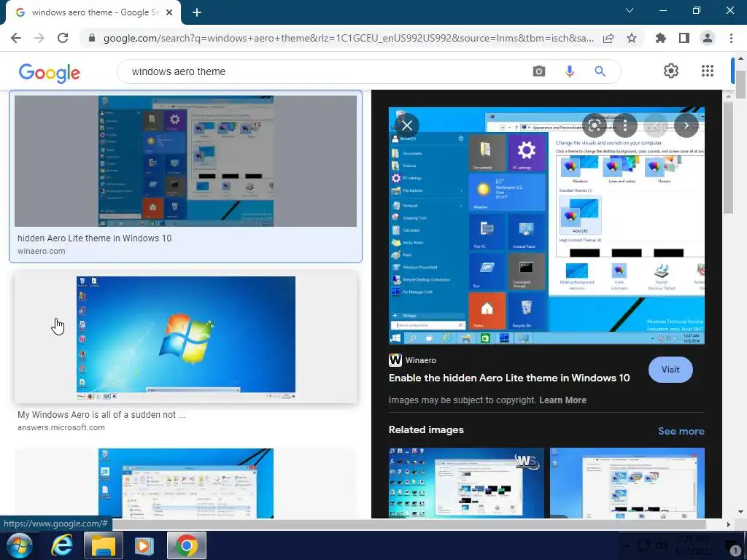This screenshot has height=560, width=747.
Task: Open Enable the hidden Aero Lite theme title
Action: click(x=509, y=378)
